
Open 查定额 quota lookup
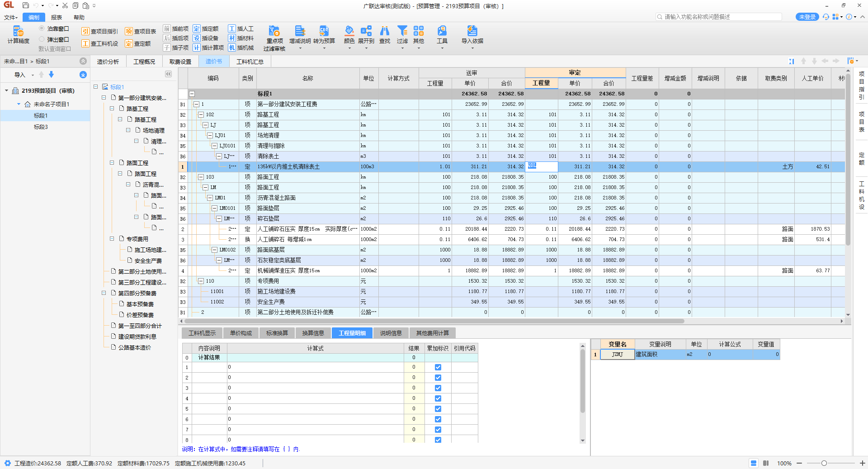pyautogui.click(x=138, y=43)
